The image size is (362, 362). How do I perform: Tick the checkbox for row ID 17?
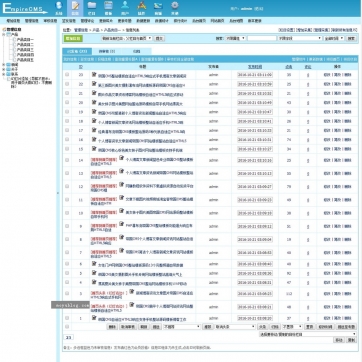click(x=67, y=130)
